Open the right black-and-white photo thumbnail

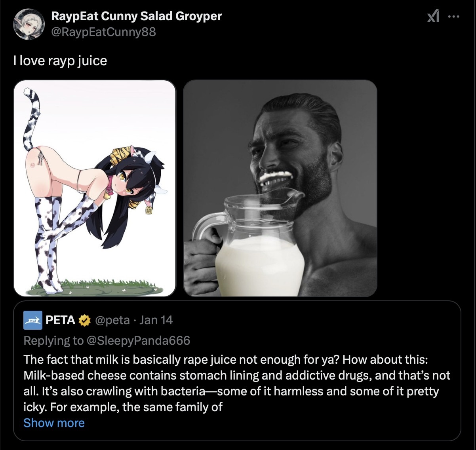(280, 188)
